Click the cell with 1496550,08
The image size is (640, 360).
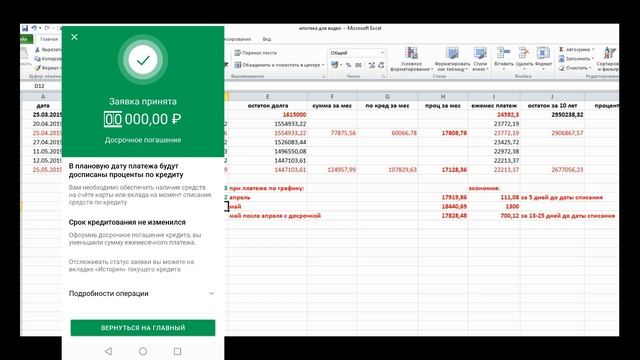click(267, 151)
